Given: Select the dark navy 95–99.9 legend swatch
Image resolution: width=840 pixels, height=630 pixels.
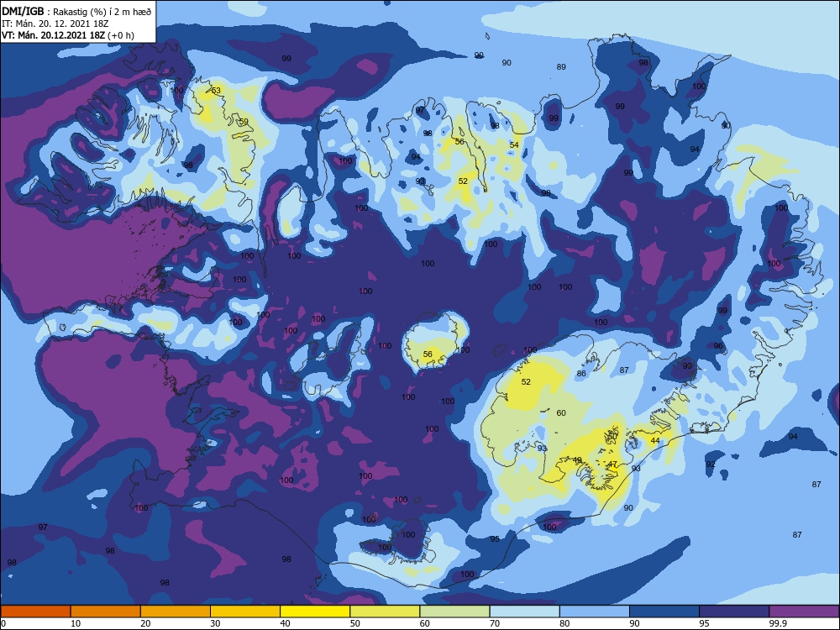Looking at the screenshot, I should (734, 612).
